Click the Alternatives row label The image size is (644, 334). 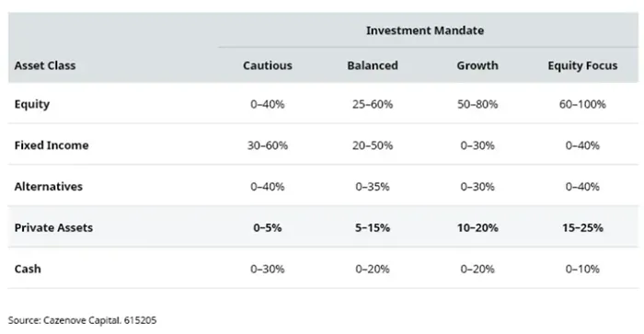49,187
